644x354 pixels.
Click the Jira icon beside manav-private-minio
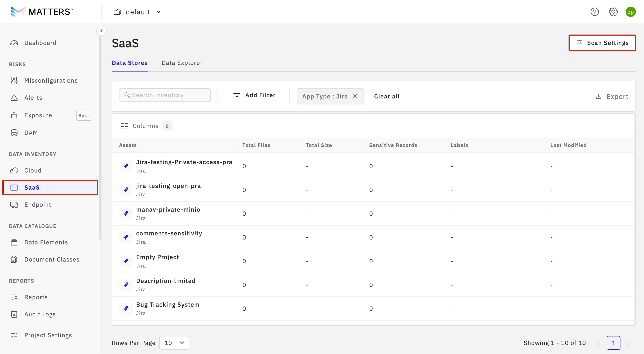[x=126, y=214]
